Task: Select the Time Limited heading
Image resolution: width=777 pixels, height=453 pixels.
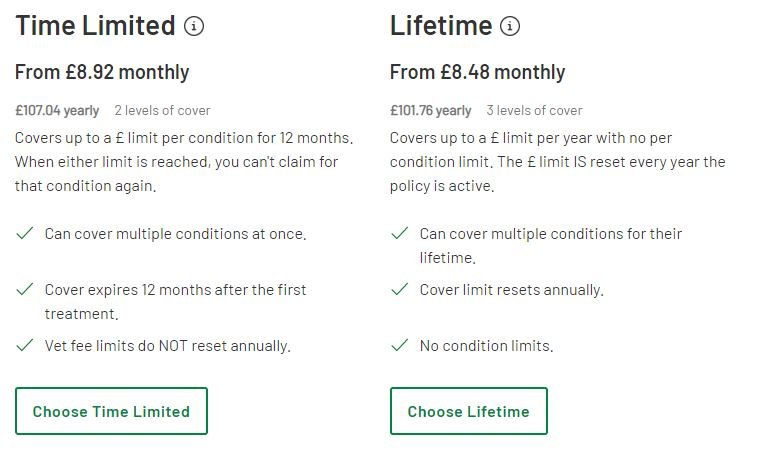Action: pyautogui.click(x=95, y=26)
